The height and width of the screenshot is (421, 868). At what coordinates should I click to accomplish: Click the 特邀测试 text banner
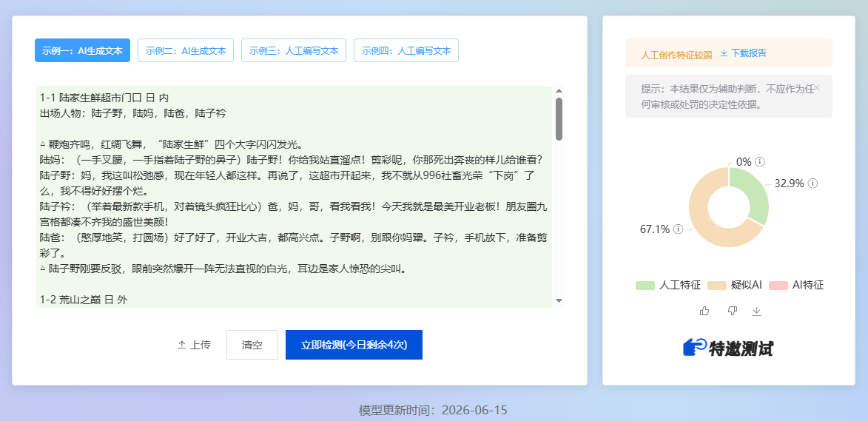[x=741, y=348]
